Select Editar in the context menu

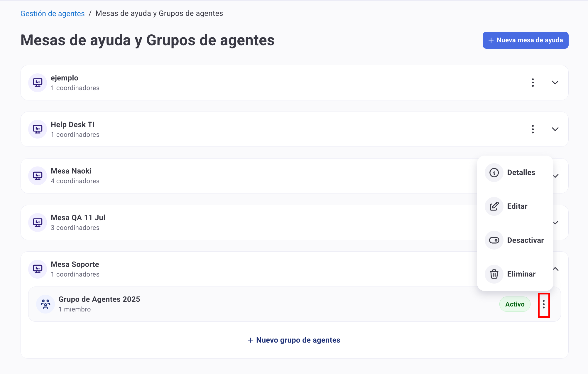pyautogui.click(x=517, y=206)
